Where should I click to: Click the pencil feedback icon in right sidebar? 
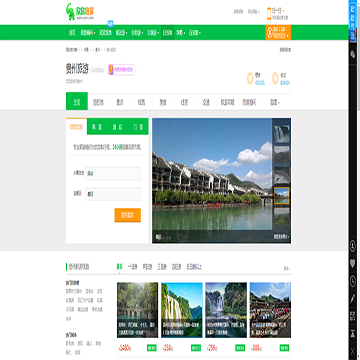coord(353,298)
